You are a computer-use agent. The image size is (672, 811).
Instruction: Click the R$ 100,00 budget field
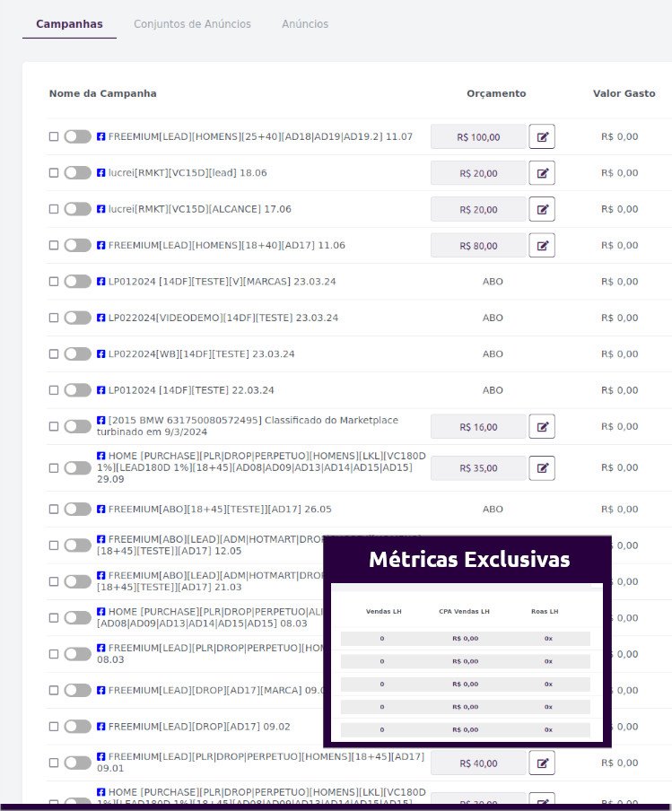coord(478,137)
